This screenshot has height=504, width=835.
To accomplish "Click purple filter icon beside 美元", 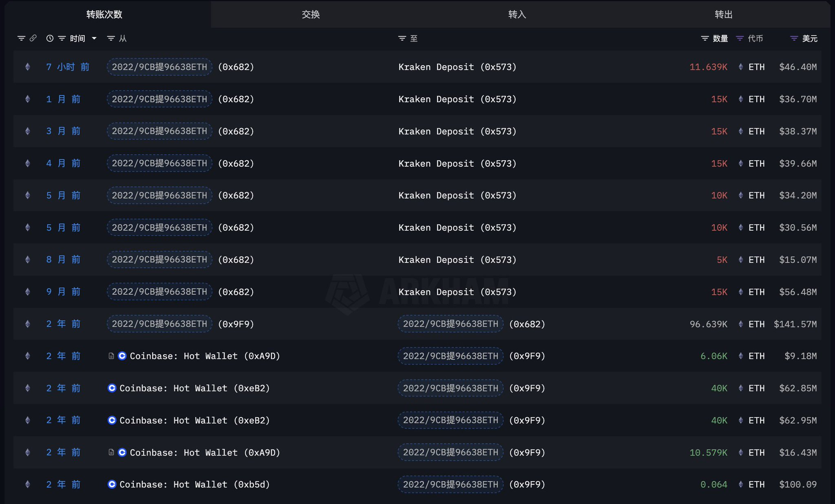I will click(x=794, y=38).
